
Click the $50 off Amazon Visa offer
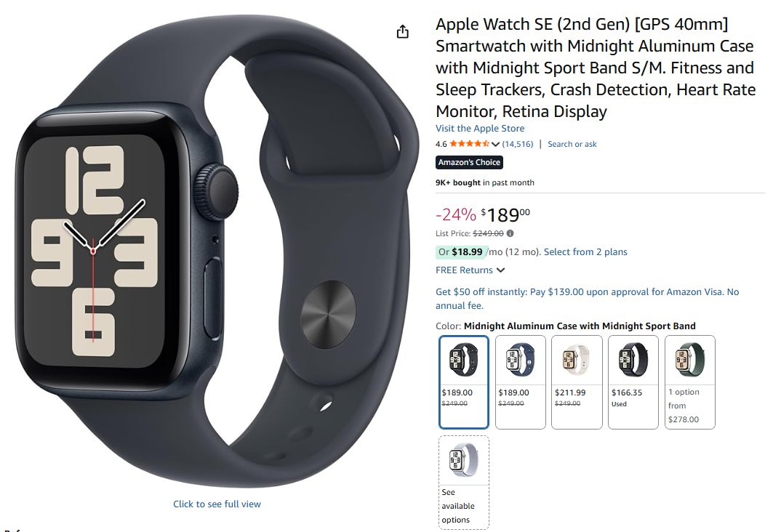coord(587,299)
